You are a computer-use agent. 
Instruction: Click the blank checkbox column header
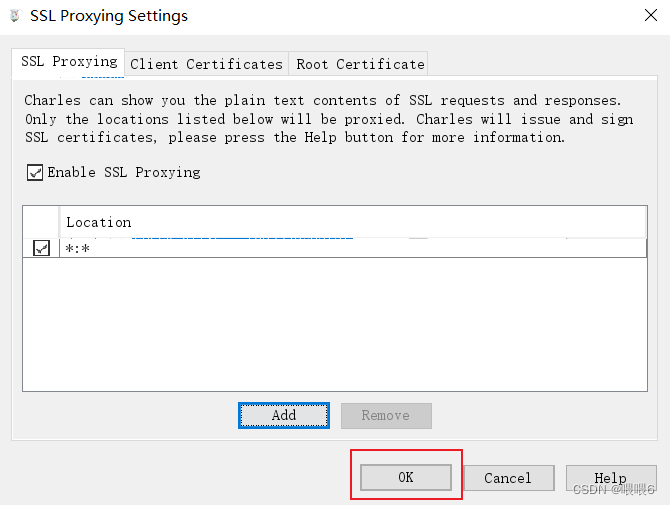(x=41, y=222)
